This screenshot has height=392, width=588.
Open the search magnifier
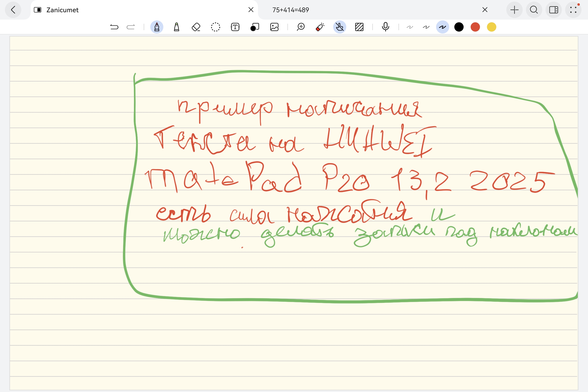point(534,10)
